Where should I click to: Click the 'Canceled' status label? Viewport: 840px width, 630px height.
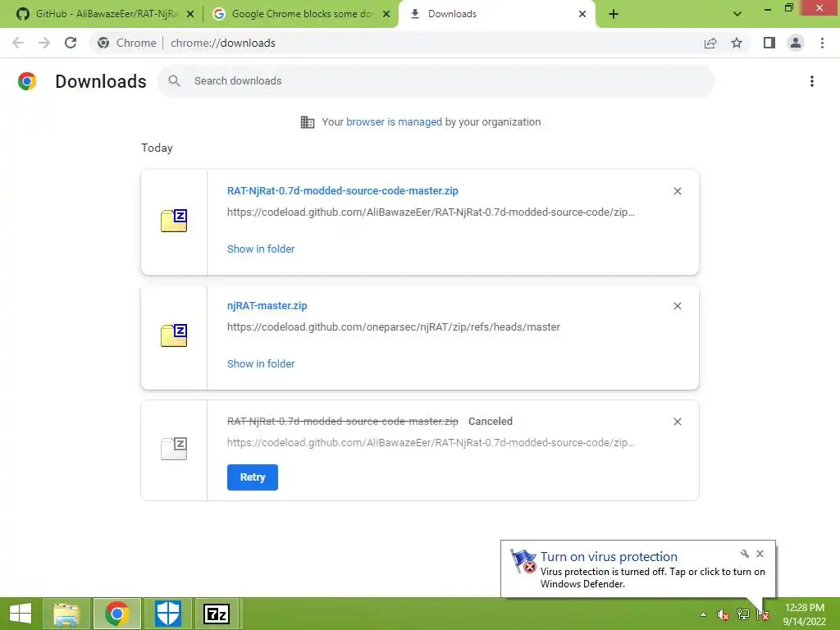pos(491,422)
